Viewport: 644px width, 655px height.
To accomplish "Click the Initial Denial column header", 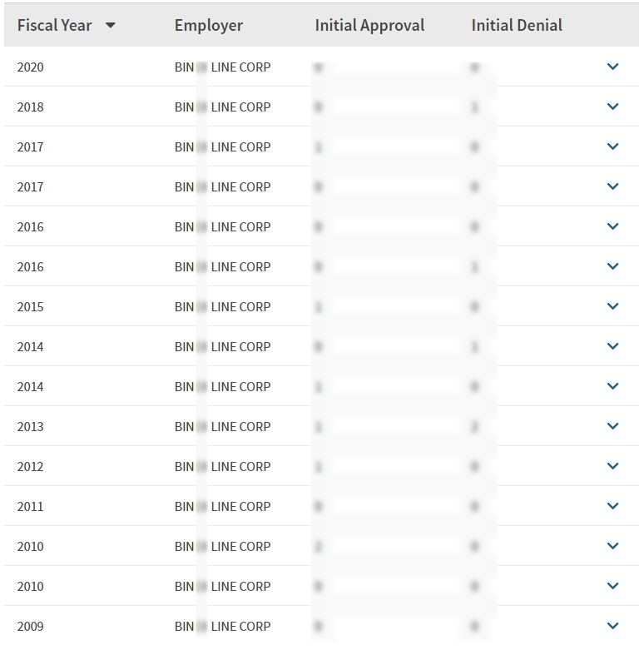I will click(x=517, y=26).
